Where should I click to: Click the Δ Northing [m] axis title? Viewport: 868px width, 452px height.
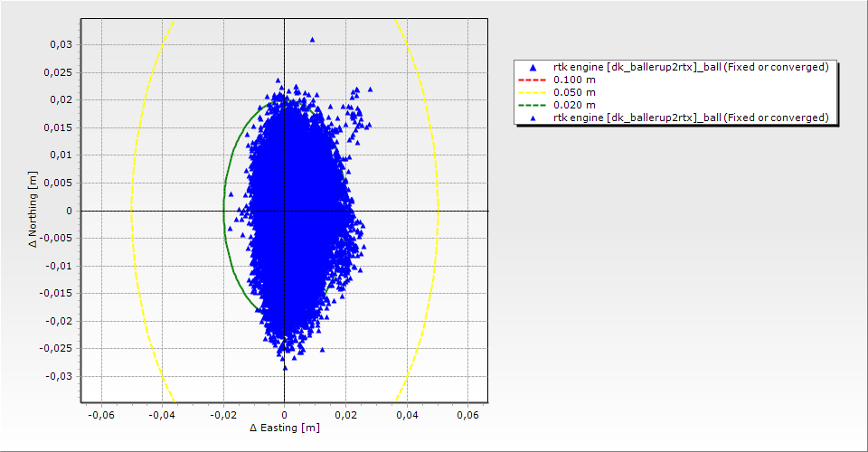(x=33, y=209)
